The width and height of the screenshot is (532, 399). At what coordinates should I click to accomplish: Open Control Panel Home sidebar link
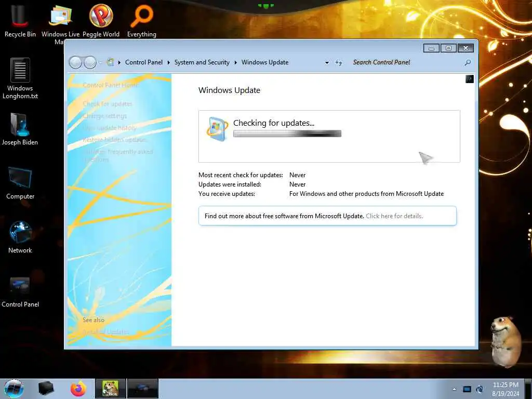click(111, 85)
